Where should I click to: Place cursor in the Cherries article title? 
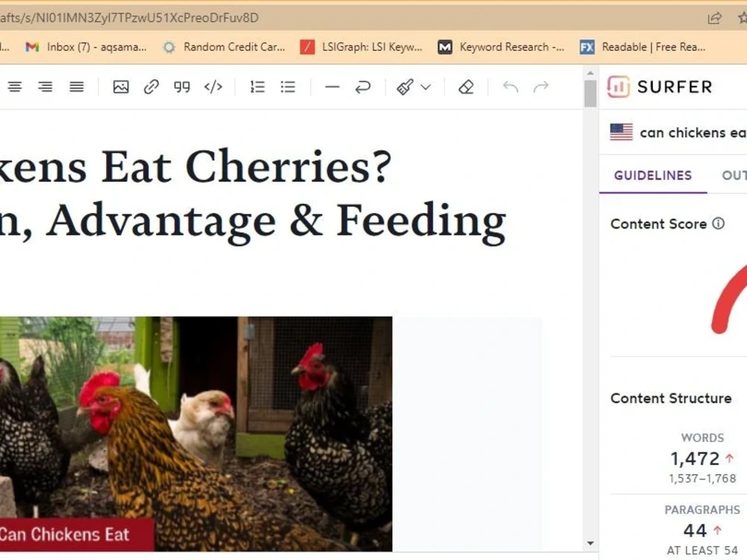coord(252,193)
